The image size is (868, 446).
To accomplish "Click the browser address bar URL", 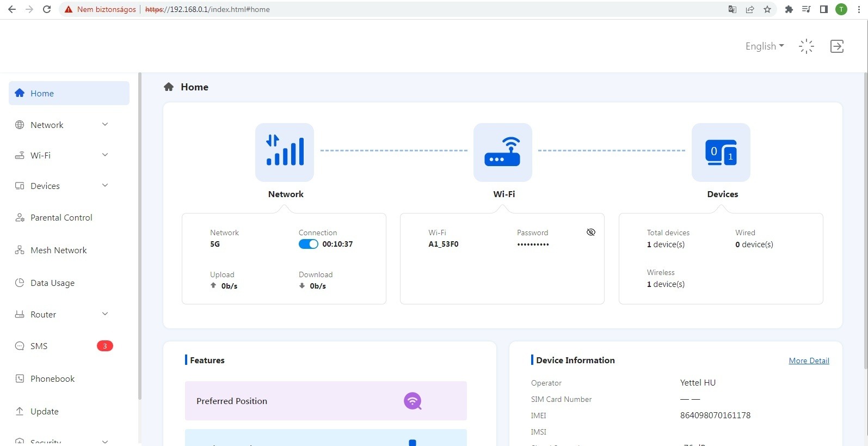I will pos(207,9).
